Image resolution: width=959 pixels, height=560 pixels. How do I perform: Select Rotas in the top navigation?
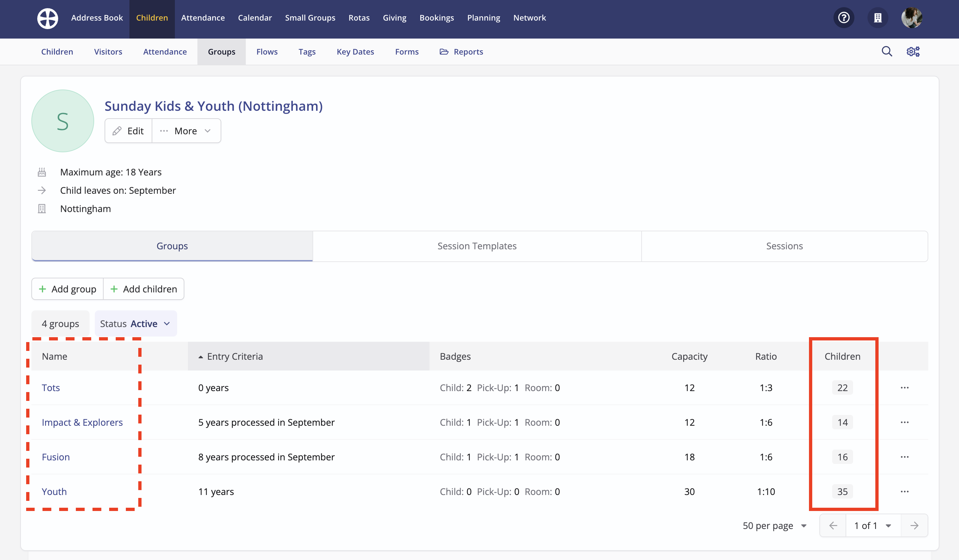coord(359,18)
